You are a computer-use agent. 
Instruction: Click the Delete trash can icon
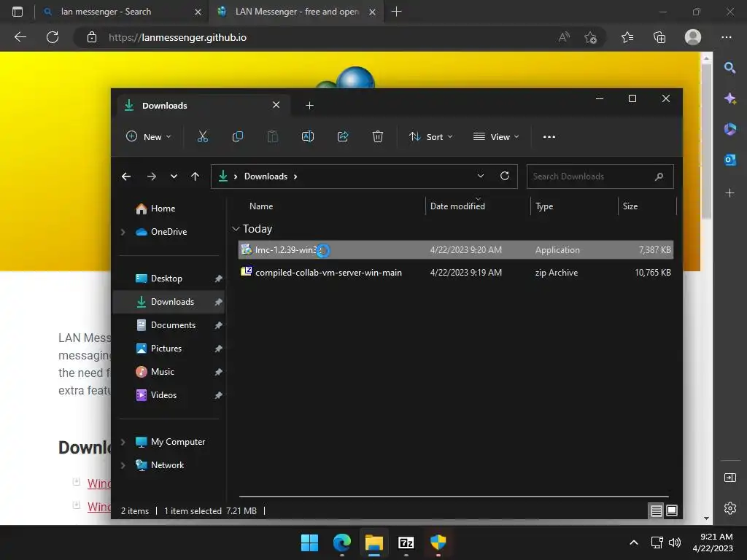(x=378, y=136)
